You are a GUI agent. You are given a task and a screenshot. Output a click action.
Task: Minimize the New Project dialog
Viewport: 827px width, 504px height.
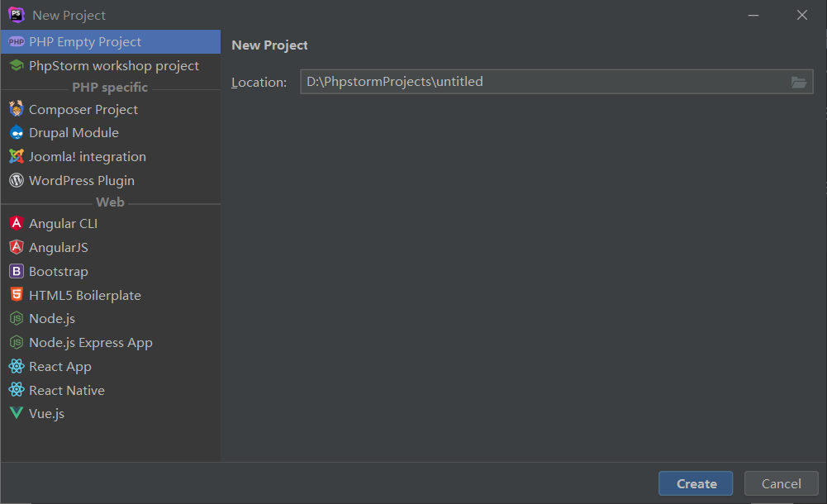753,16
